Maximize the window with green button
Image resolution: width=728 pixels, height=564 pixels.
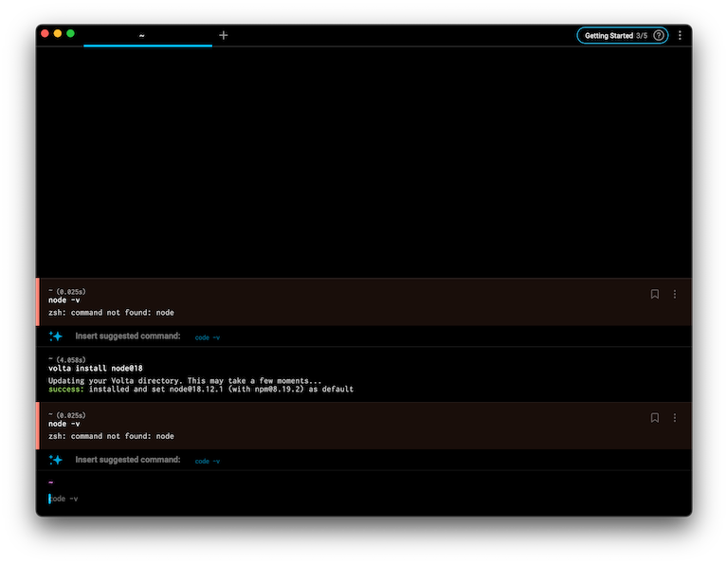pyautogui.click(x=70, y=33)
